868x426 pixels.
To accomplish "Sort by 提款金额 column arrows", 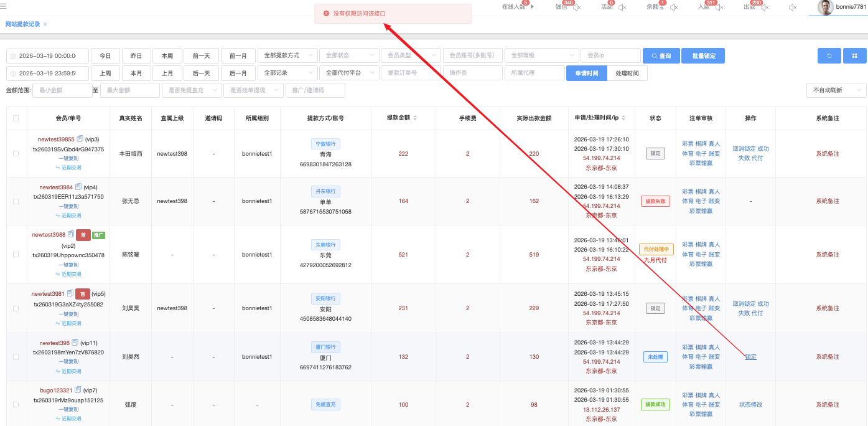I will (x=415, y=118).
